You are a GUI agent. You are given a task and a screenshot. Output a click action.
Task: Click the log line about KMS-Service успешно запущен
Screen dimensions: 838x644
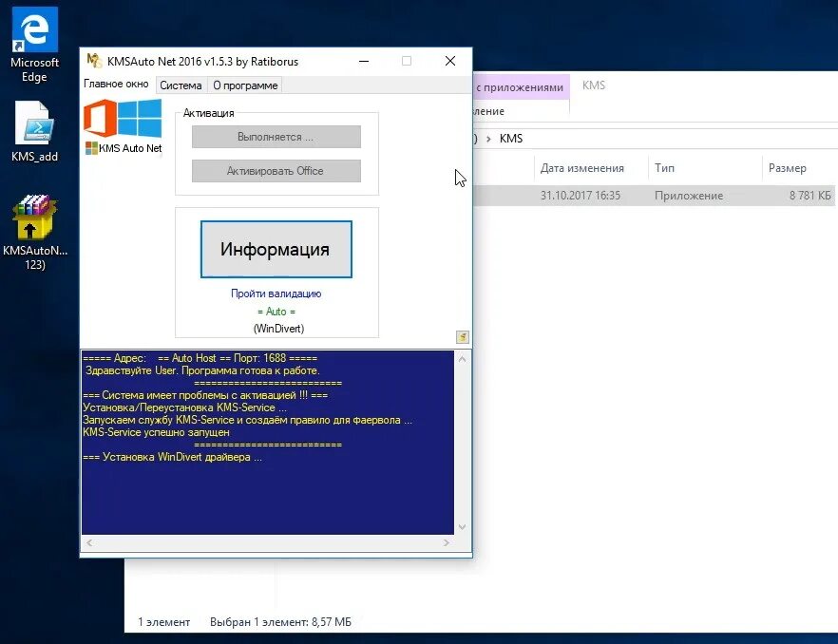156,432
